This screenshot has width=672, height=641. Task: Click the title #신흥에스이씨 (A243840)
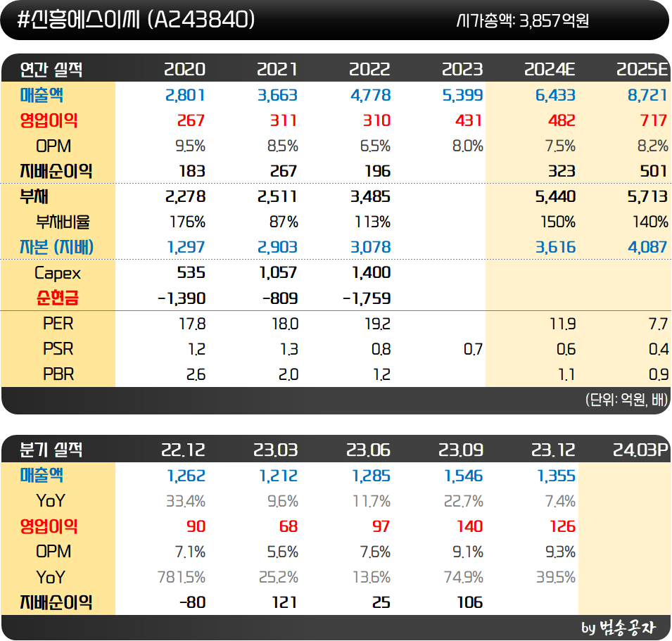tap(136, 20)
